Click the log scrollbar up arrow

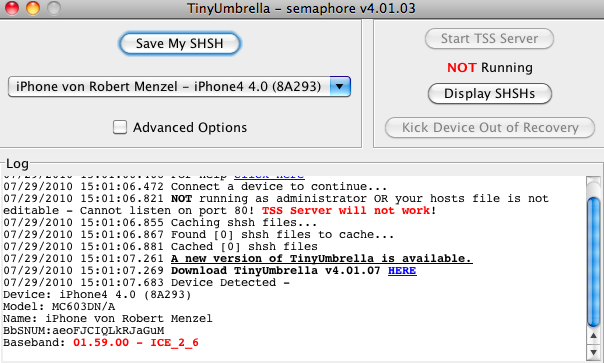tap(594, 336)
